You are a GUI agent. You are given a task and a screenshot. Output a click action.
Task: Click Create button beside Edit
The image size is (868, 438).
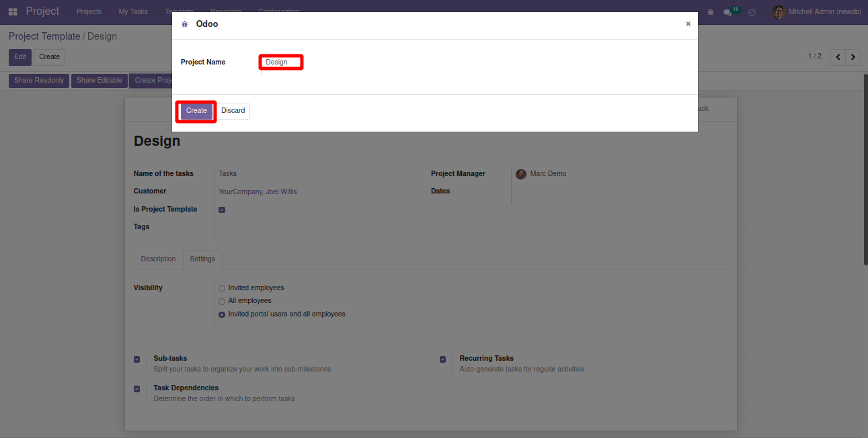[x=50, y=57]
